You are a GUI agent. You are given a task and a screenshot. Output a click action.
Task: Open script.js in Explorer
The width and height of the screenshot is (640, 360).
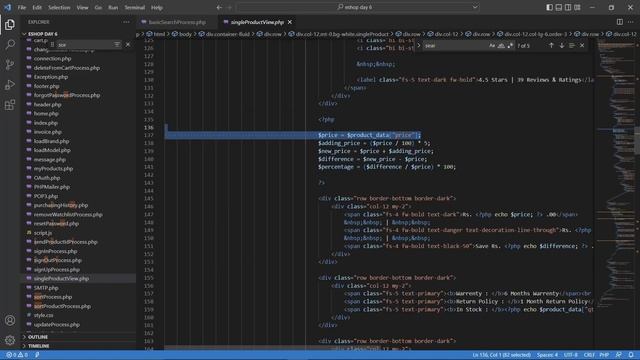(42, 233)
